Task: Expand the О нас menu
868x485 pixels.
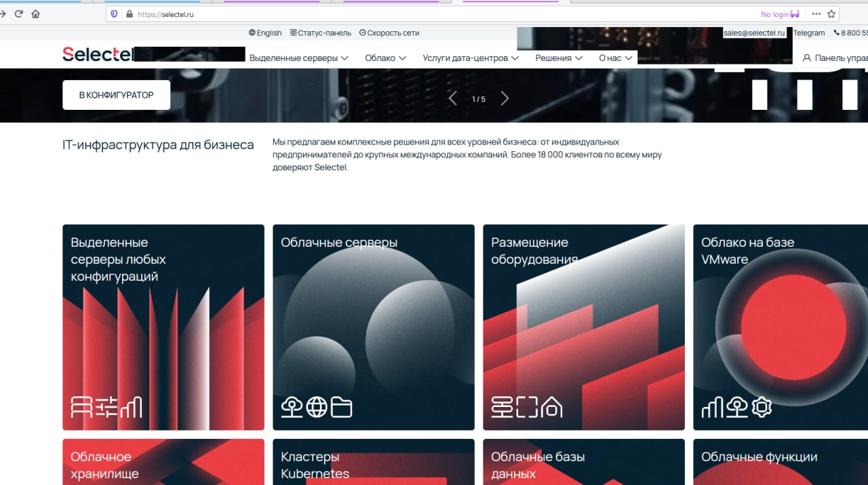Action: (616, 58)
